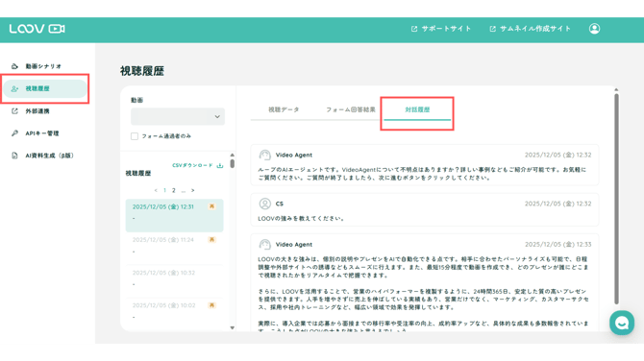
Task: Click the 外部連携 link icon
Action: point(14,111)
